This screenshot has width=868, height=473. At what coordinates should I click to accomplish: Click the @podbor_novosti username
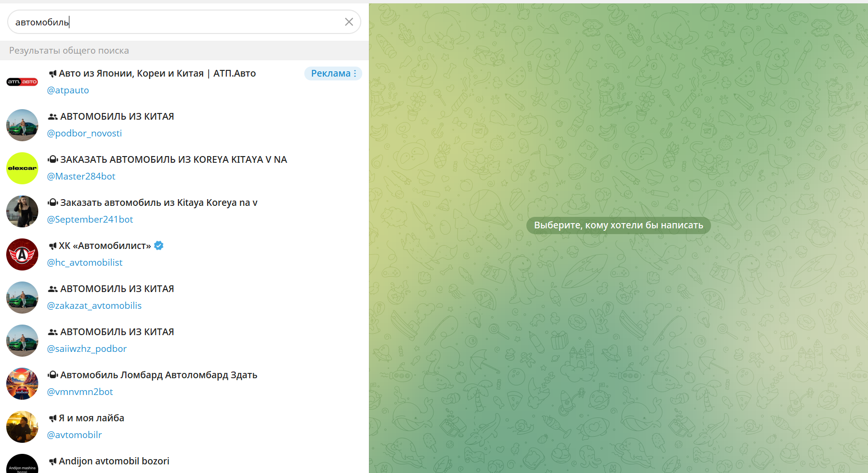point(84,133)
